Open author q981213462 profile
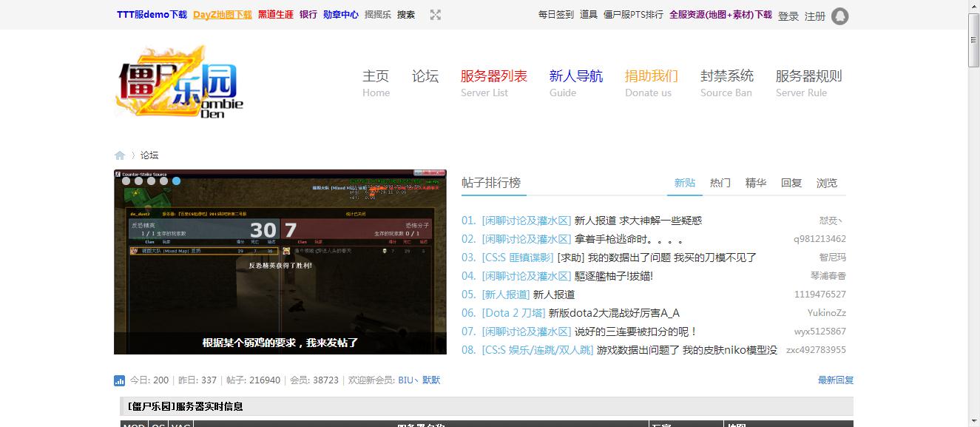The image size is (980, 427). [820, 239]
